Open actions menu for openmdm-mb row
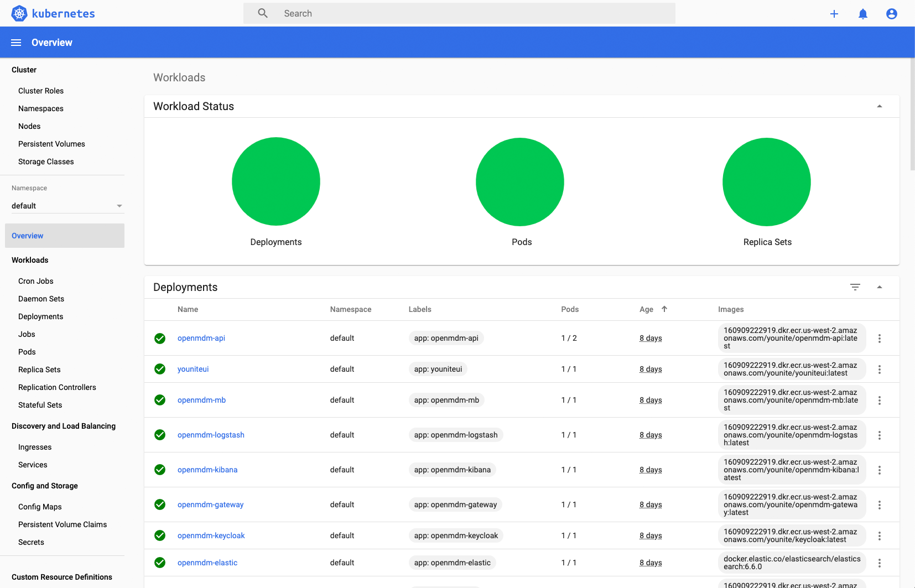The image size is (915, 588). click(x=880, y=400)
